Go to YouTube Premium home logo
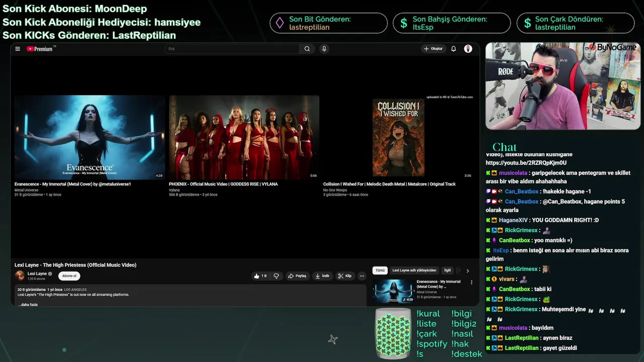 (x=40, y=49)
